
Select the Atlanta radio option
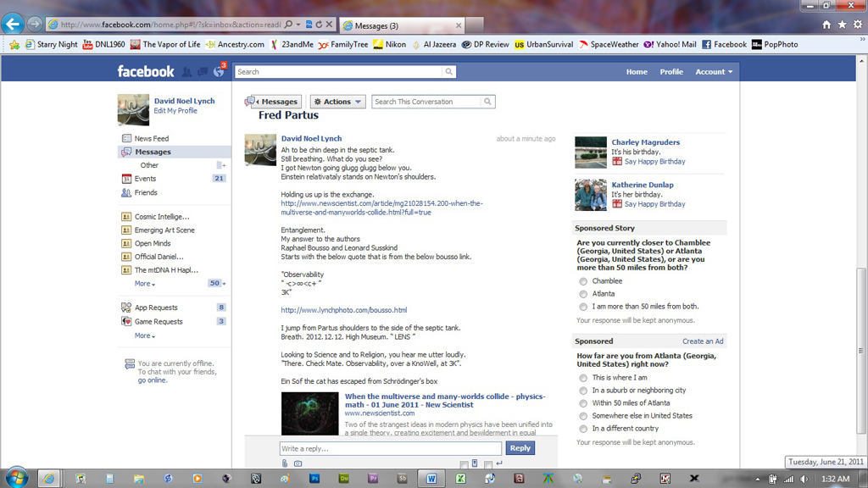pos(583,294)
